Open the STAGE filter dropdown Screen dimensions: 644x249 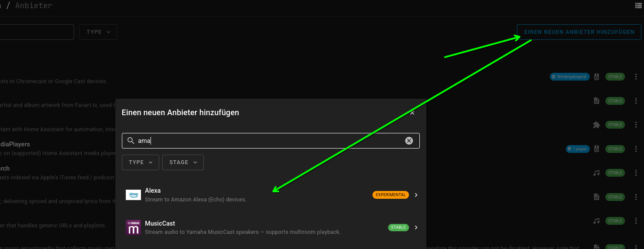[x=183, y=162]
